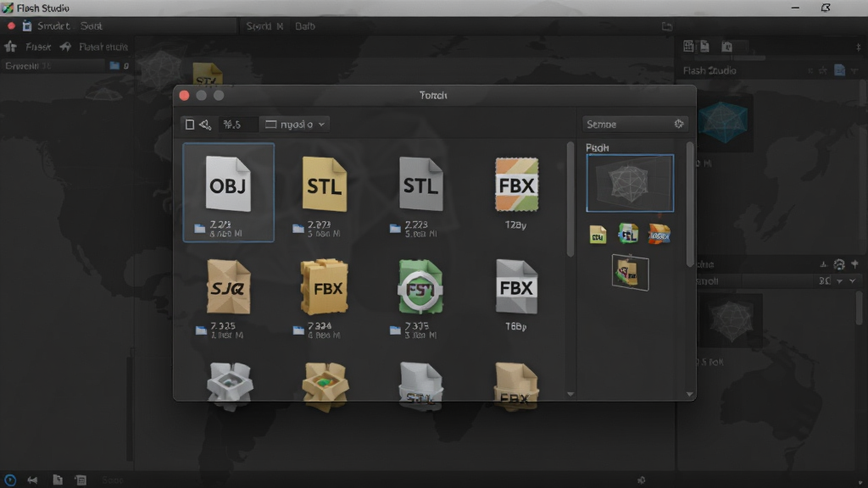Click the blue document icon in Flash Studio header

click(x=840, y=70)
